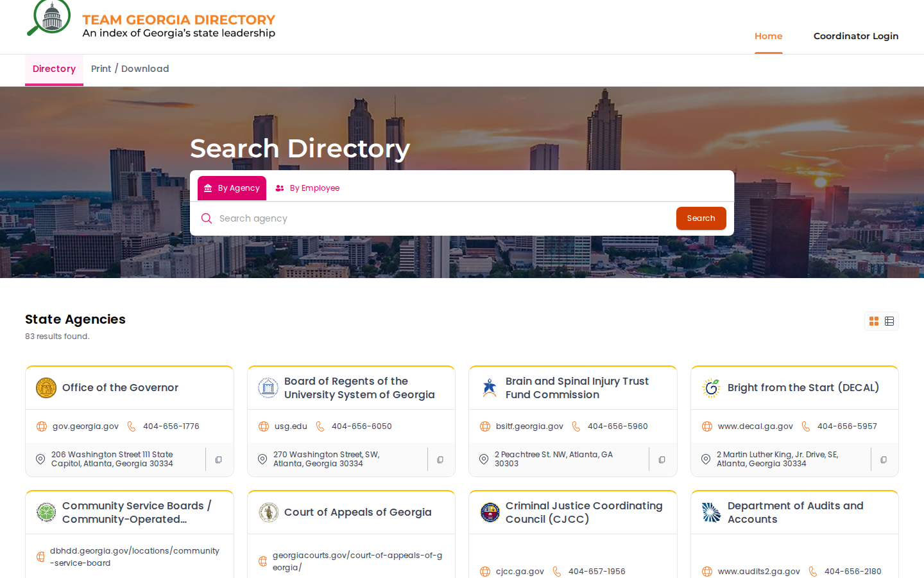924x578 pixels.
Task: Click the orange Search button
Action: [701, 218]
